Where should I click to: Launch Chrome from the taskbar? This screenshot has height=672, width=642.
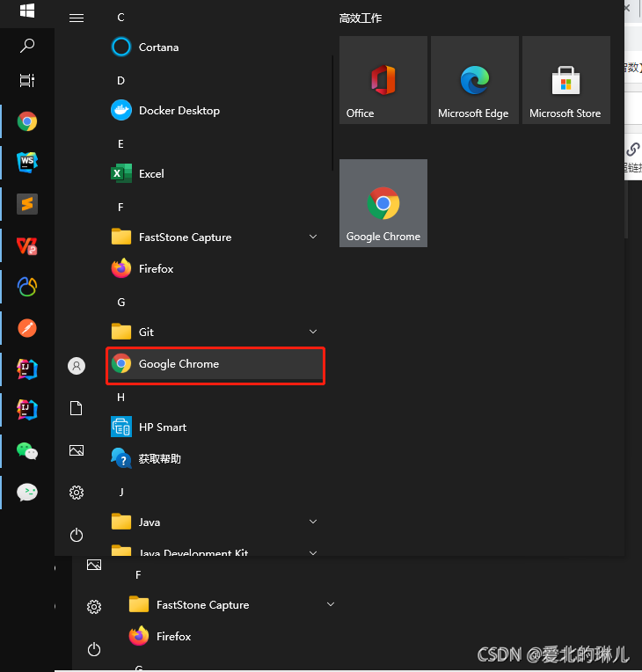point(27,121)
